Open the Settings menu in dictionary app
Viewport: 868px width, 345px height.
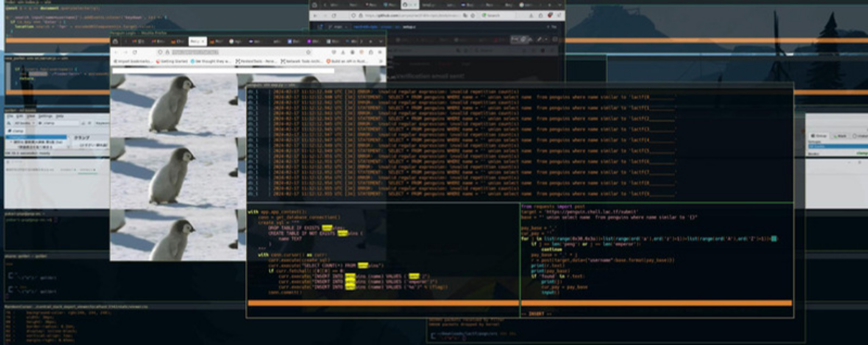(x=45, y=116)
